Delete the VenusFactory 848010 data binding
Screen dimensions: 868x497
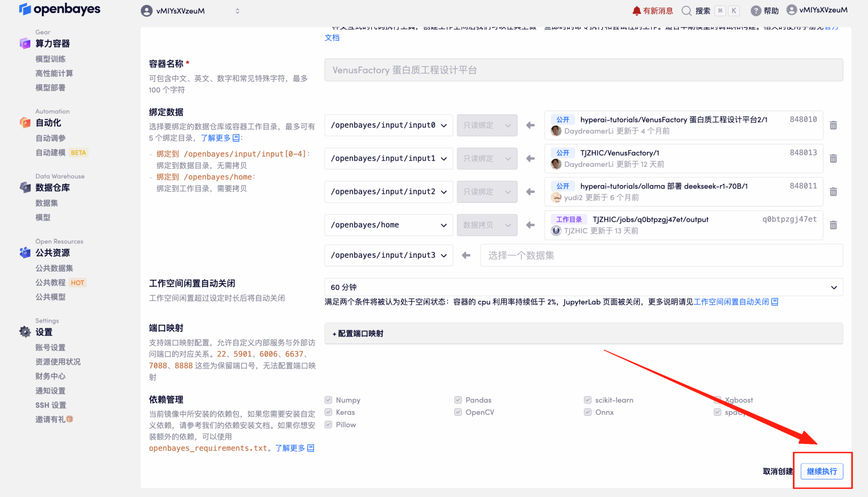(x=833, y=125)
